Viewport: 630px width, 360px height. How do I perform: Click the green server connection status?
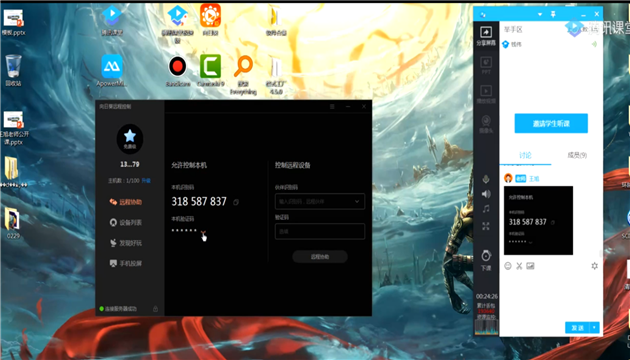(x=118, y=309)
